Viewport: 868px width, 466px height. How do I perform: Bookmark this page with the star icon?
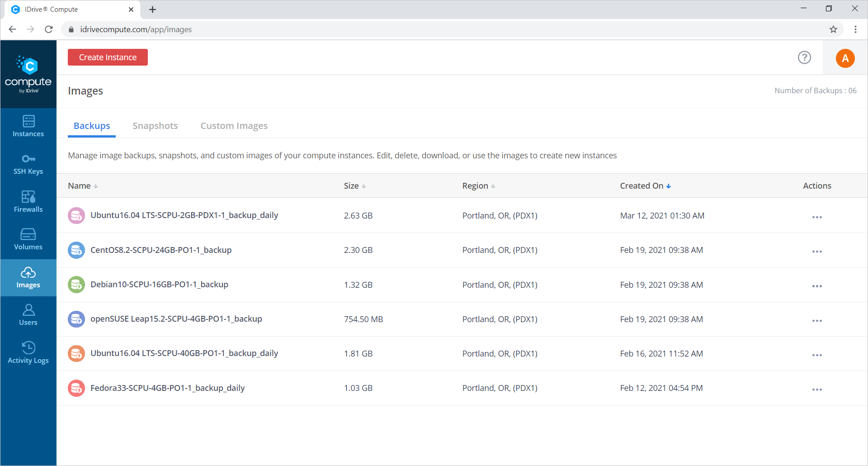pyautogui.click(x=833, y=29)
